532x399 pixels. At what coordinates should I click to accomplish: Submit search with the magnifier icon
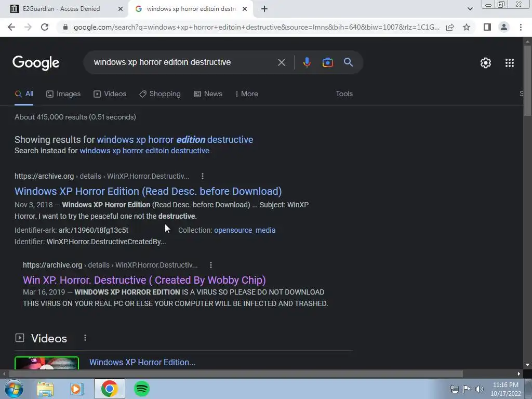click(348, 62)
